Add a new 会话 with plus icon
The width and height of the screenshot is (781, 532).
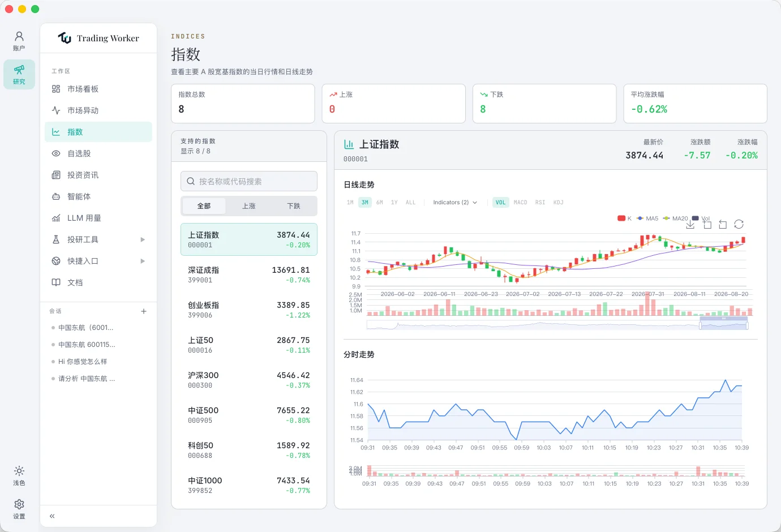click(x=144, y=311)
